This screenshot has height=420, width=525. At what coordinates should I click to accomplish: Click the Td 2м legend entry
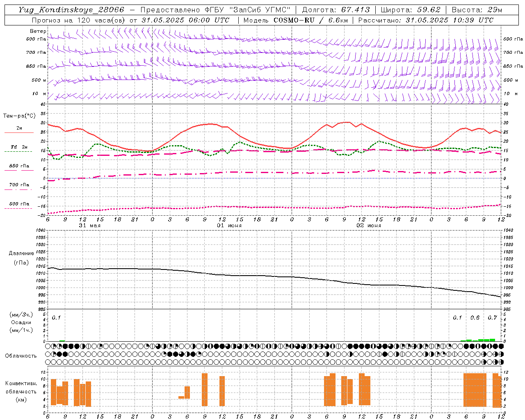(19, 147)
